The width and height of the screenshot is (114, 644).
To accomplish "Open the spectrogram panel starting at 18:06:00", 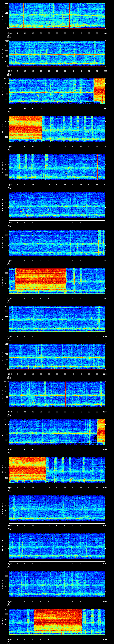I will 57,205.
